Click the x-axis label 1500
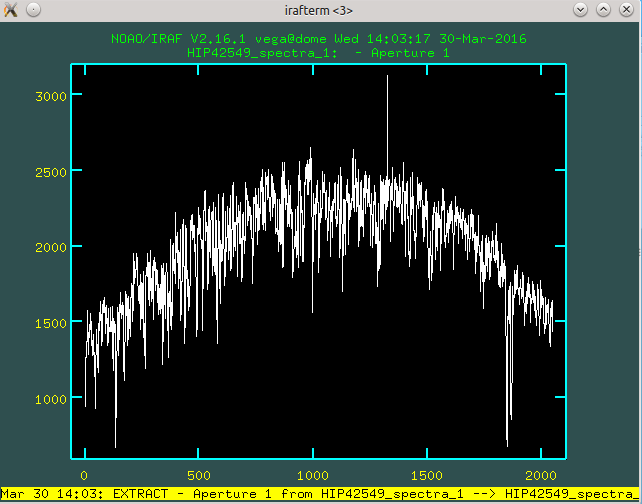This screenshot has height=504, width=642. (x=427, y=475)
